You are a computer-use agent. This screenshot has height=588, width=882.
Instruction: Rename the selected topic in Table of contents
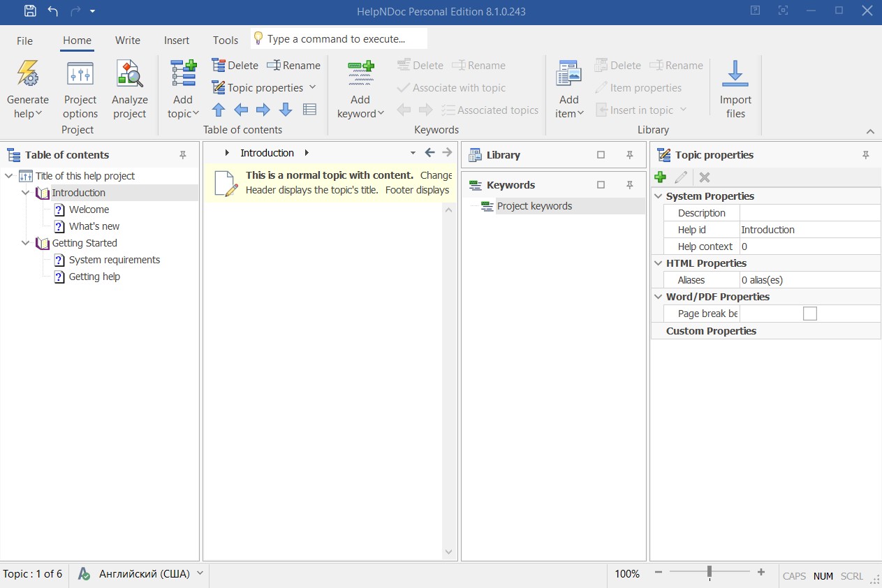[x=294, y=66]
